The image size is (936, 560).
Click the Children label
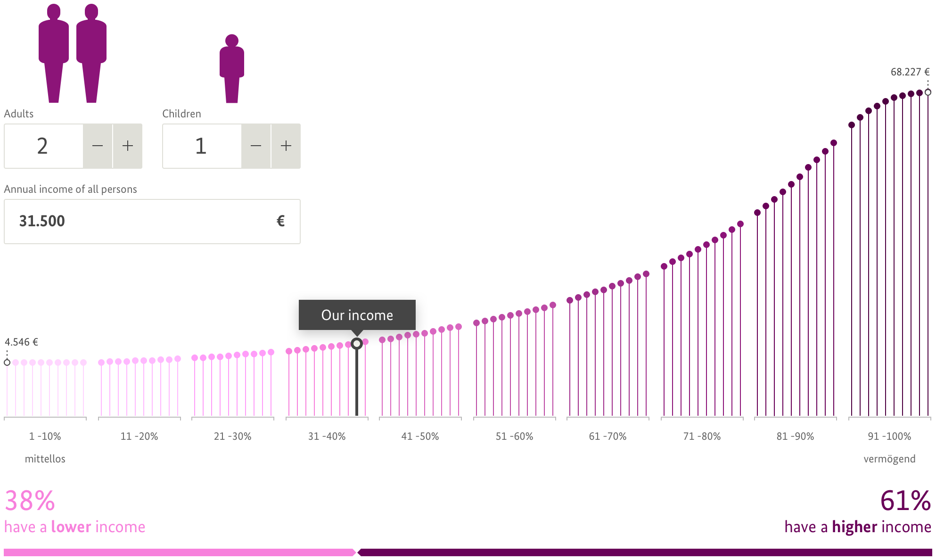coord(182,114)
